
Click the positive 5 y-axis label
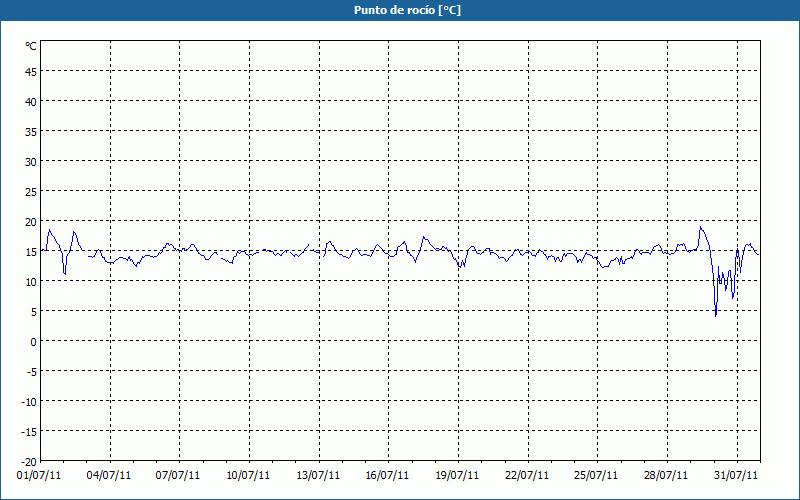pyautogui.click(x=34, y=312)
